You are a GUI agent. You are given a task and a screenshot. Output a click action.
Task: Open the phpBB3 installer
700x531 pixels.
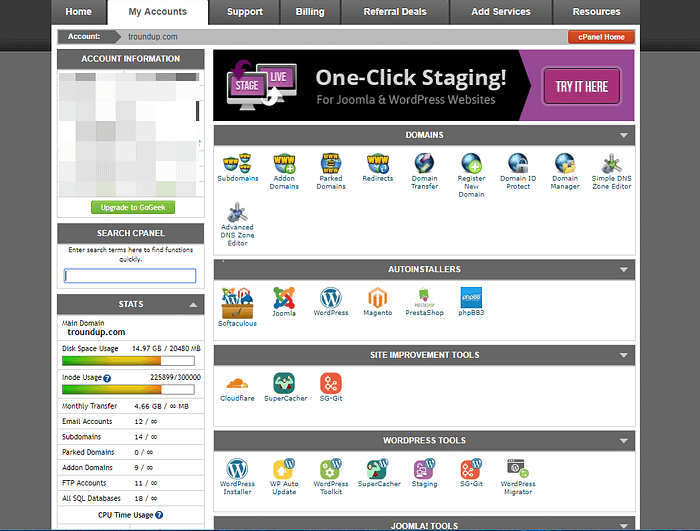pos(471,302)
